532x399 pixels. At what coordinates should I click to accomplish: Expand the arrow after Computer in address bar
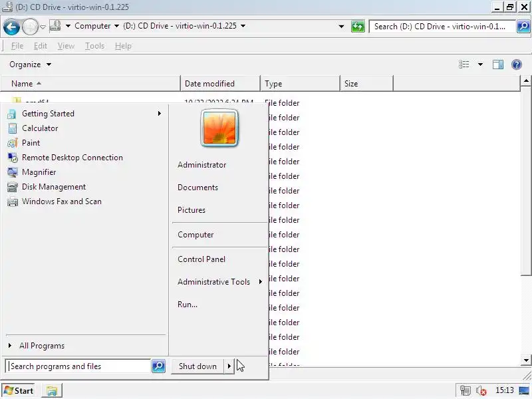[116, 26]
